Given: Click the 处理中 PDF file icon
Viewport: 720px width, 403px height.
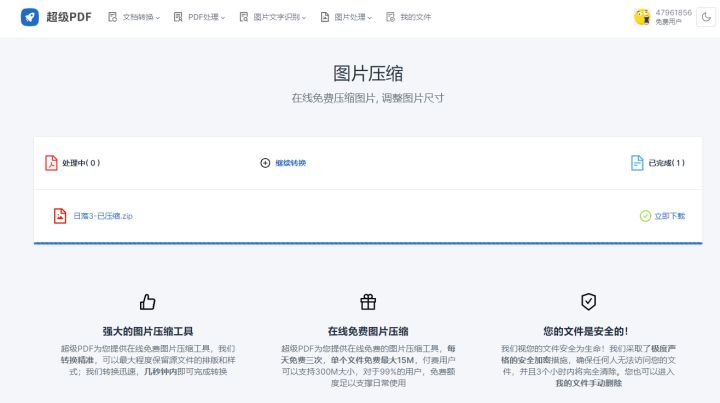Looking at the screenshot, I should (51, 162).
